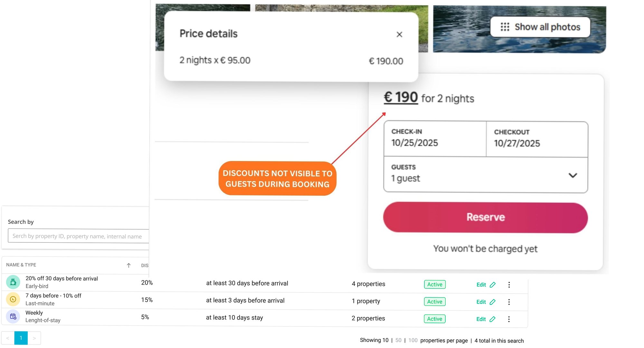Expand the Guests dropdown chevron

(x=573, y=175)
